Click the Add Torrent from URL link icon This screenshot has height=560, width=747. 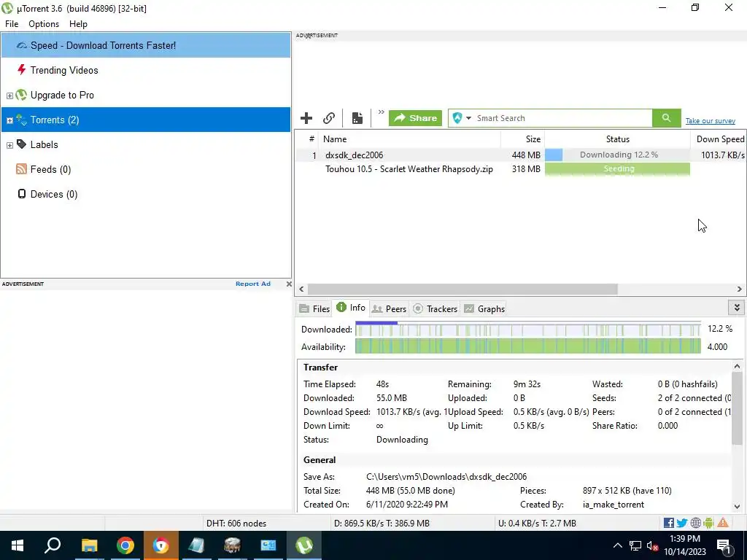tap(329, 118)
